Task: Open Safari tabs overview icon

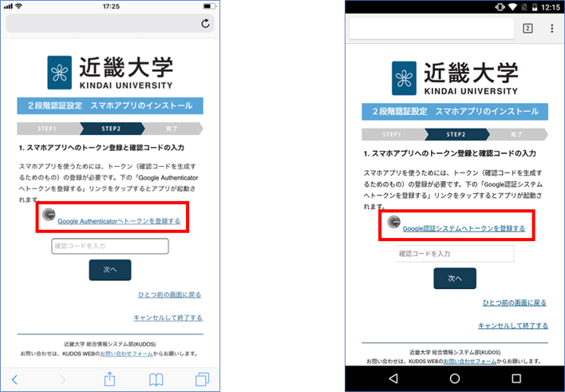Action: pyautogui.click(x=202, y=378)
